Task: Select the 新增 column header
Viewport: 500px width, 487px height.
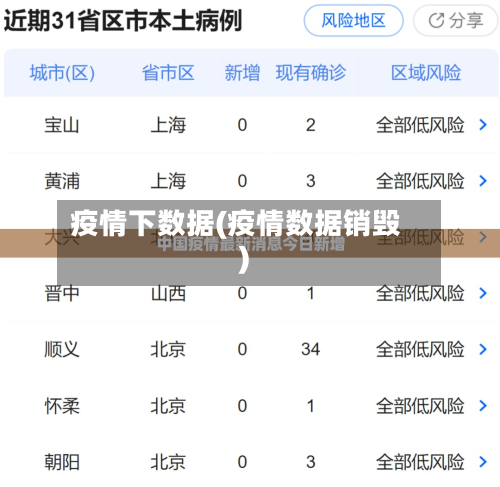Action: tap(242, 73)
